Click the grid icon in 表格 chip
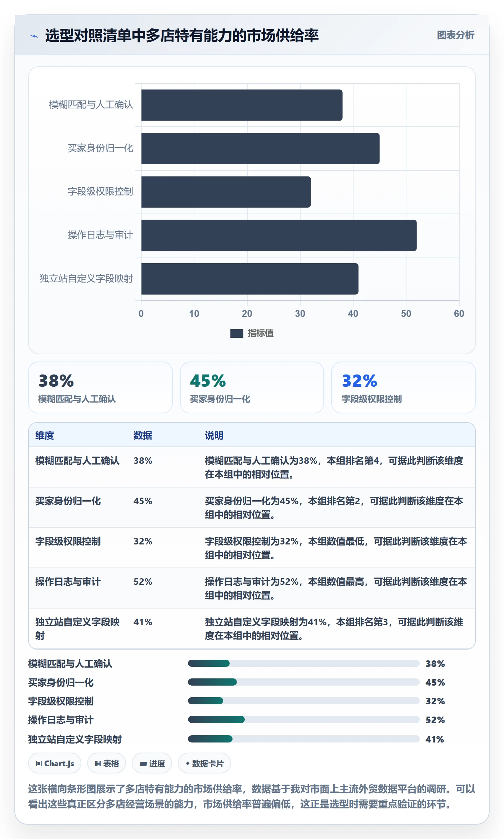 click(x=98, y=764)
